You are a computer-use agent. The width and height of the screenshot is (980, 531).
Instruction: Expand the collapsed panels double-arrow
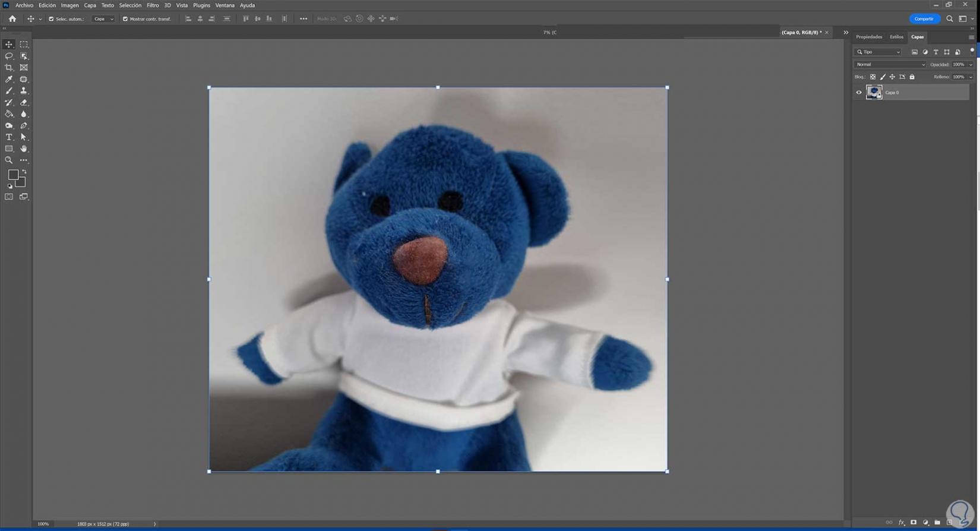[x=846, y=33]
